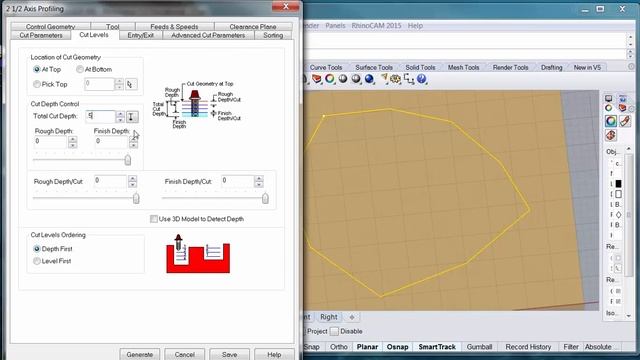
Task: Select the At Bottom radio button
Action: pyautogui.click(x=80, y=69)
